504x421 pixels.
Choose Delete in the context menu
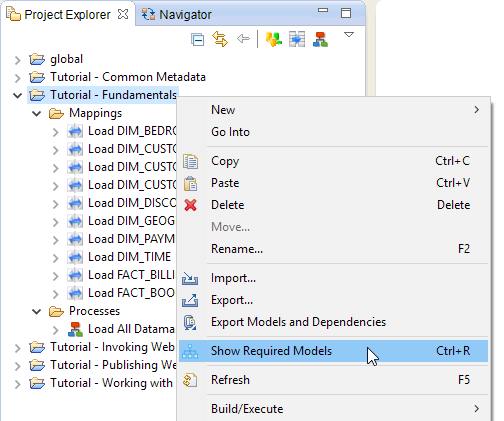(x=333, y=205)
